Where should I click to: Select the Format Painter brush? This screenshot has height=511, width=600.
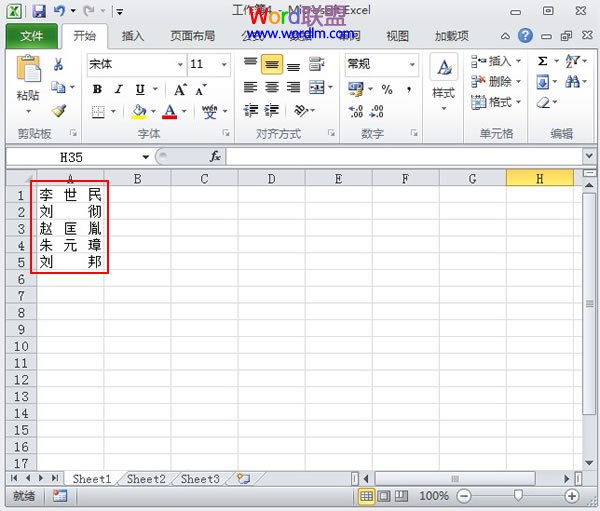59,111
